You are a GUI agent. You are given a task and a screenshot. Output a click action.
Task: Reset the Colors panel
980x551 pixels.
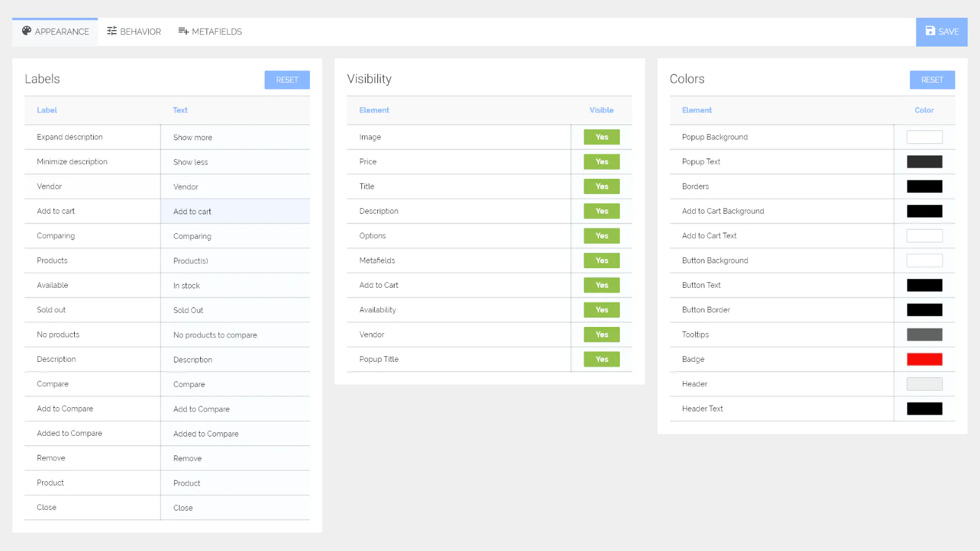pos(932,80)
